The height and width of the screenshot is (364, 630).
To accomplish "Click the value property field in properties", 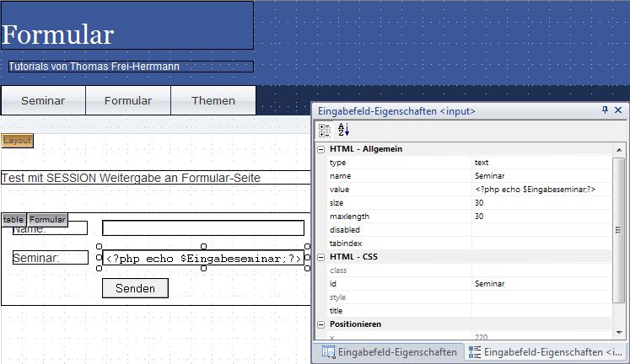I will (541, 190).
